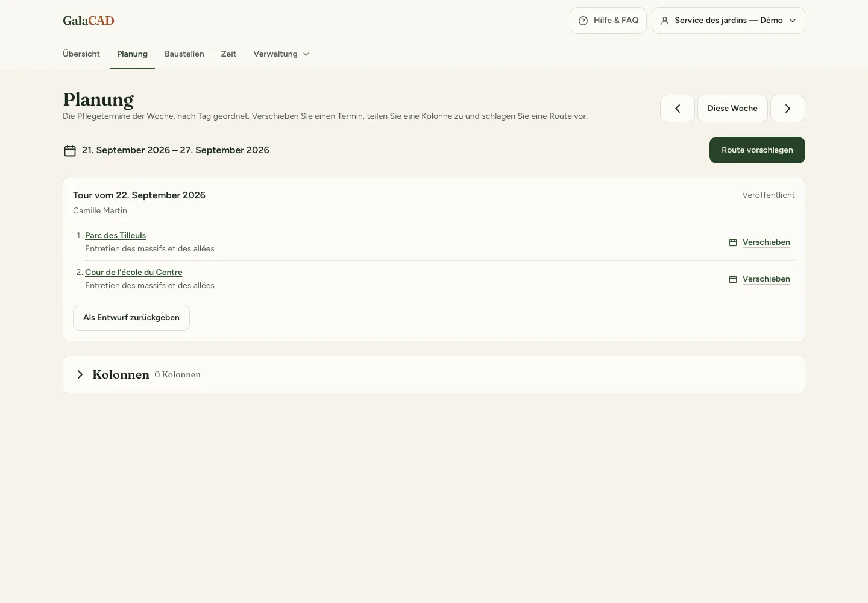
Task: Go to the Zeit tab
Action: point(228,54)
